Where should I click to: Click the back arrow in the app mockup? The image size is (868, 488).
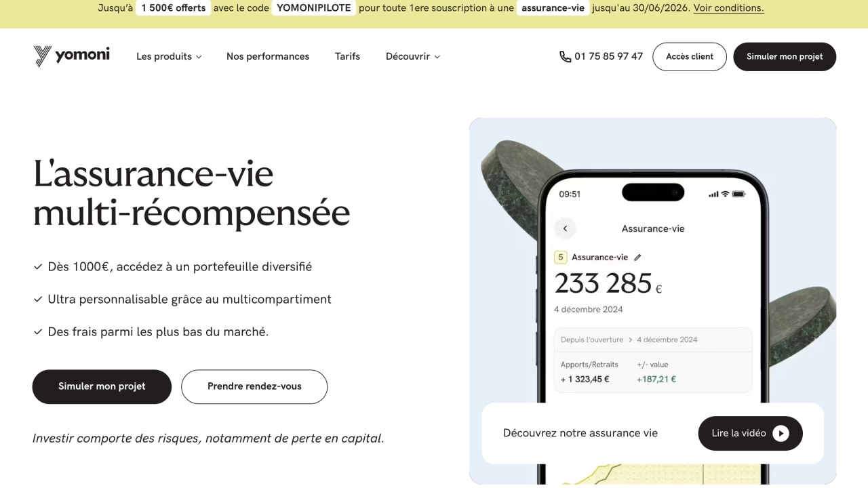565,228
